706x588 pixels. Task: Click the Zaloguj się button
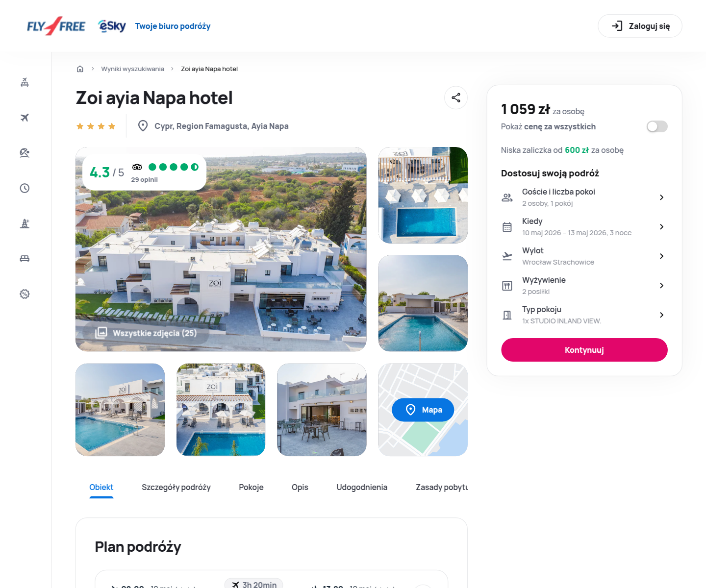(x=640, y=26)
